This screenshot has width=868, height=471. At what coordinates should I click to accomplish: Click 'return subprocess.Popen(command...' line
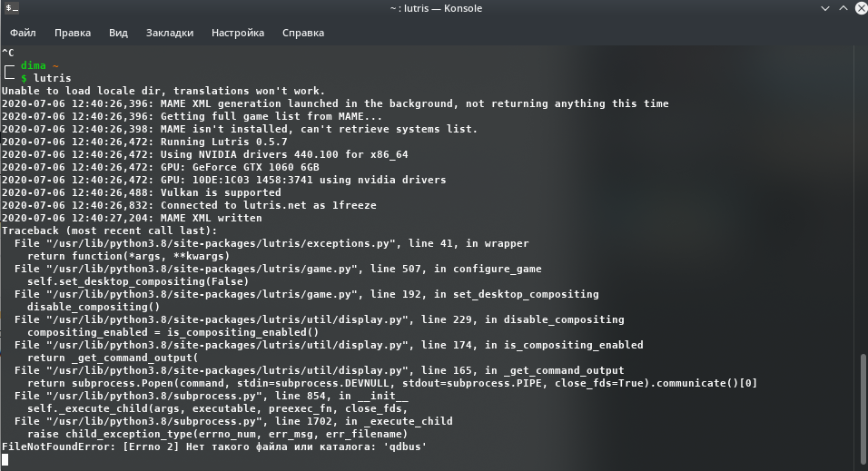point(392,384)
